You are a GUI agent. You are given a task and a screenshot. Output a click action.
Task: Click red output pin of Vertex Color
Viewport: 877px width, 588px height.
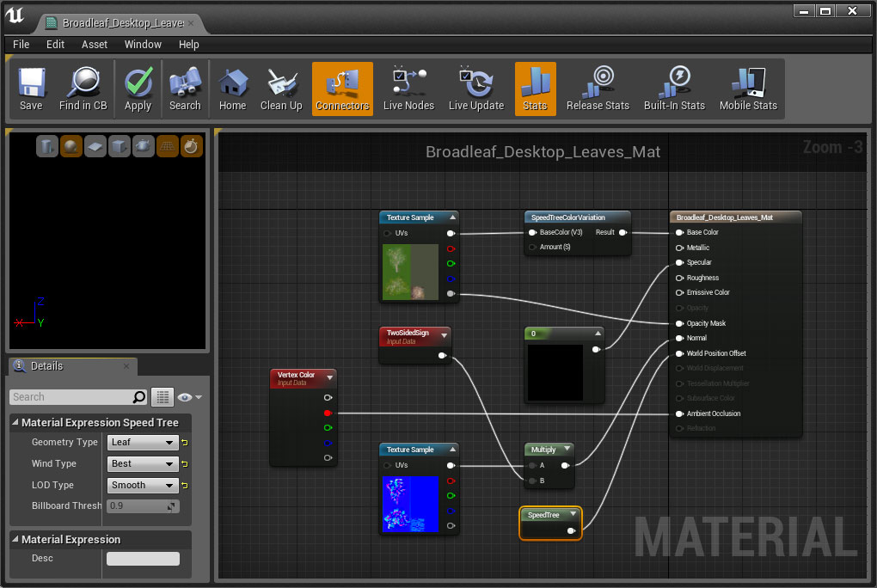tap(328, 413)
